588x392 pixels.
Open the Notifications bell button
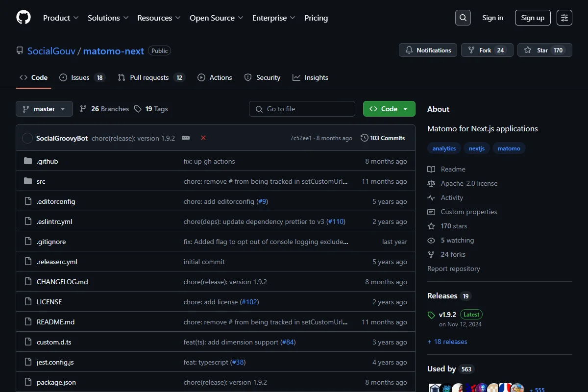(x=428, y=50)
